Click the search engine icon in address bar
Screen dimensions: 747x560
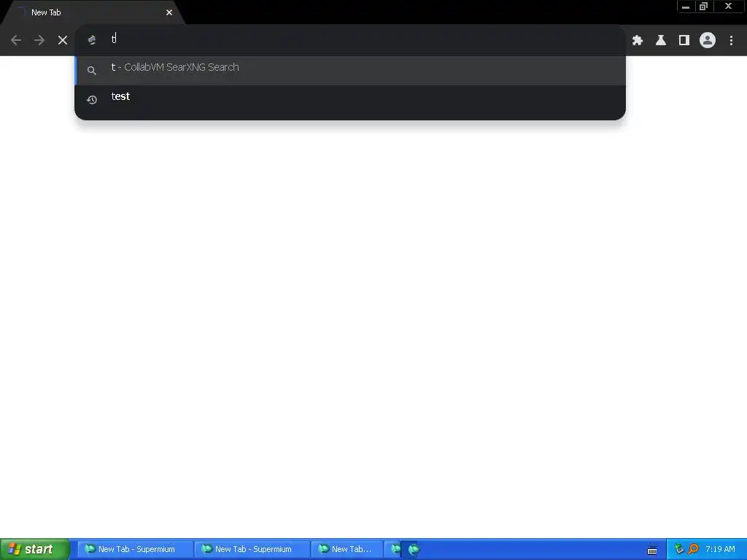tap(92, 41)
